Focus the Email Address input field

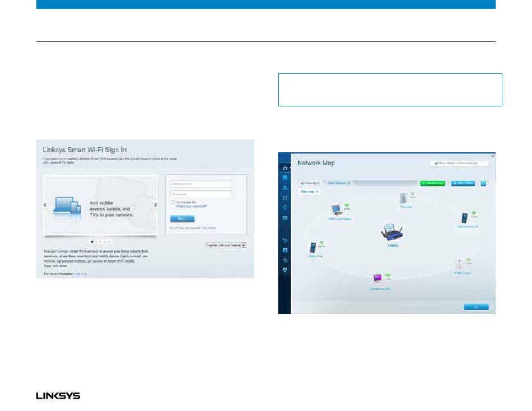pyautogui.click(x=201, y=184)
